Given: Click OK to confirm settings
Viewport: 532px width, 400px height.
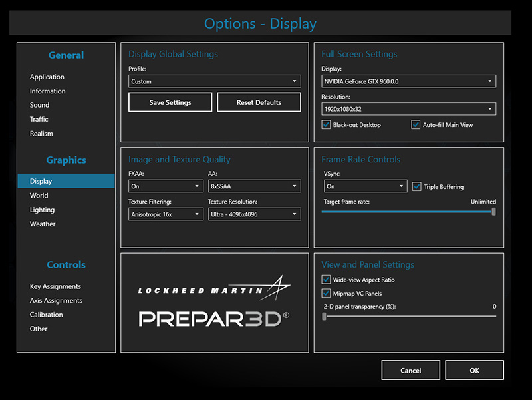Looking at the screenshot, I should pyautogui.click(x=474, y=370).
